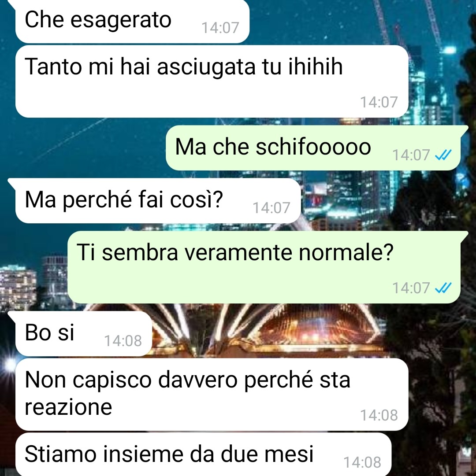Tap the 'Non capisco davvero perché sta reazione' message
This screenshot has height=476, width=476.
[212, 395]
